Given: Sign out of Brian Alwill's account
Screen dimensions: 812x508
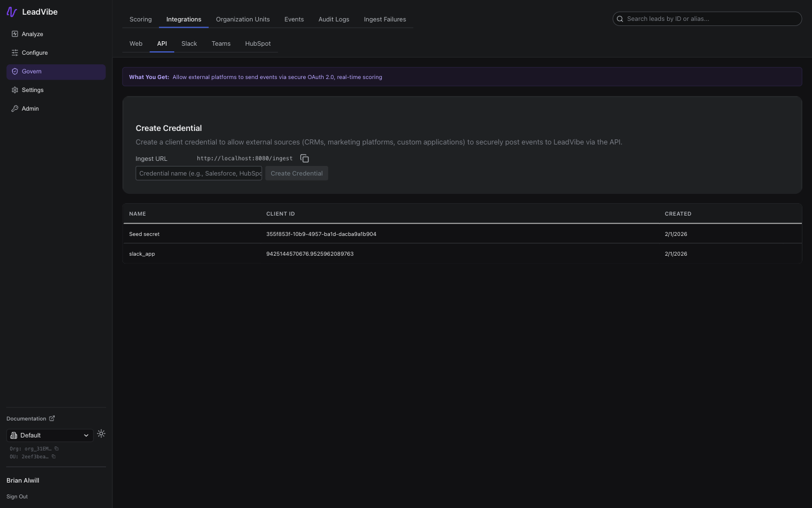Looking at the screenshot, I should pos(17,497).
